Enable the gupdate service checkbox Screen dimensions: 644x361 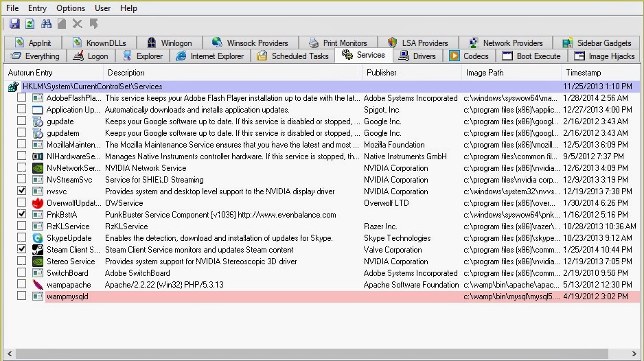coord(22,121)
